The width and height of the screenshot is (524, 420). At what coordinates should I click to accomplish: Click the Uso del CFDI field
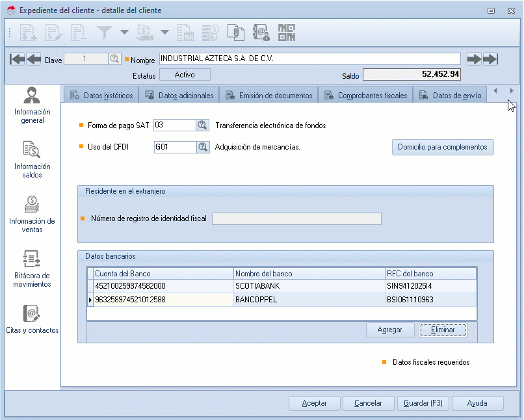175,147
